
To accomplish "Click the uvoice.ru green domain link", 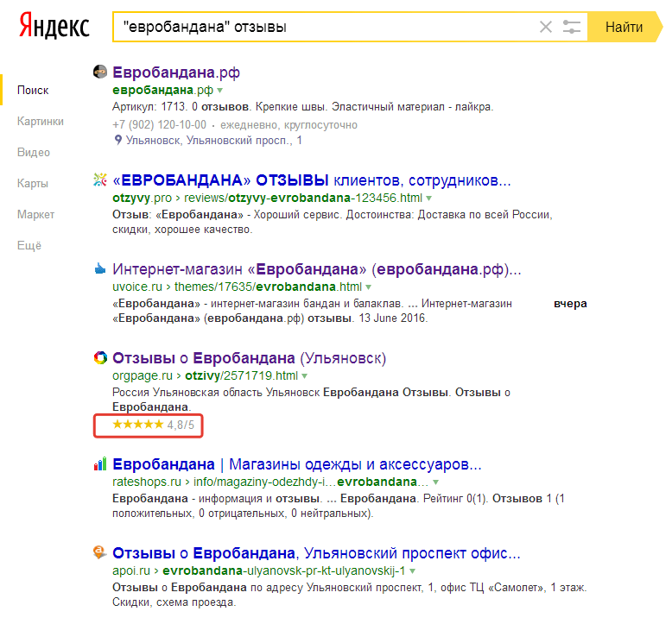I will pos(137,287).
